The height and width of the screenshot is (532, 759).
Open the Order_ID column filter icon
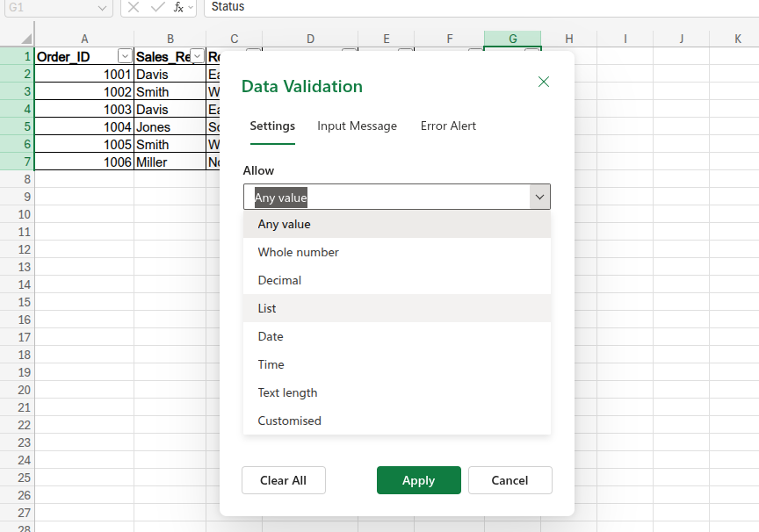pyautogui.click(x=124, y=54)
